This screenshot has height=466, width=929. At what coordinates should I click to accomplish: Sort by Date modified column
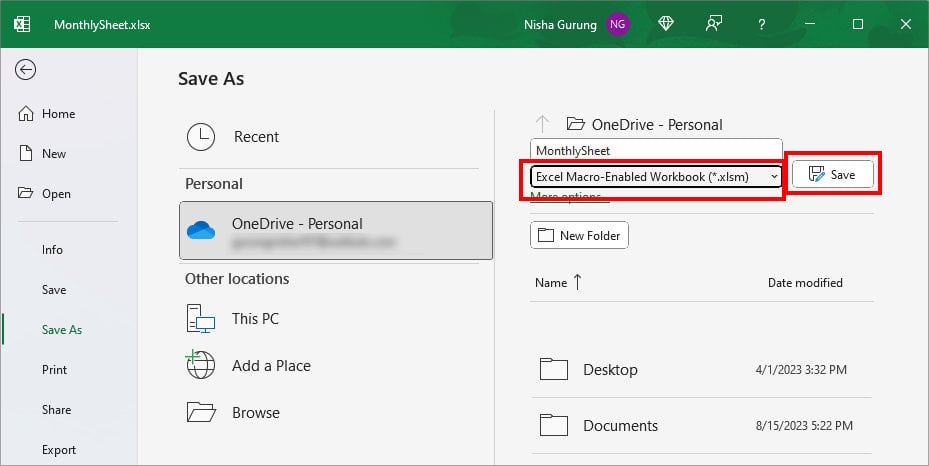tap(805, 283)
